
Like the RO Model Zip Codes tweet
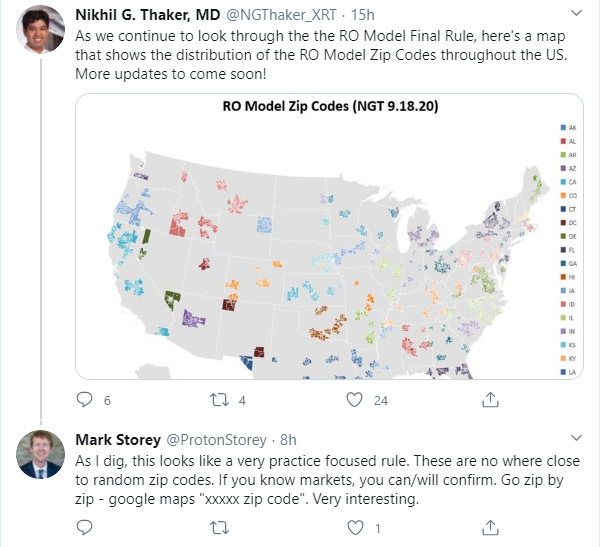coord(353,400)
